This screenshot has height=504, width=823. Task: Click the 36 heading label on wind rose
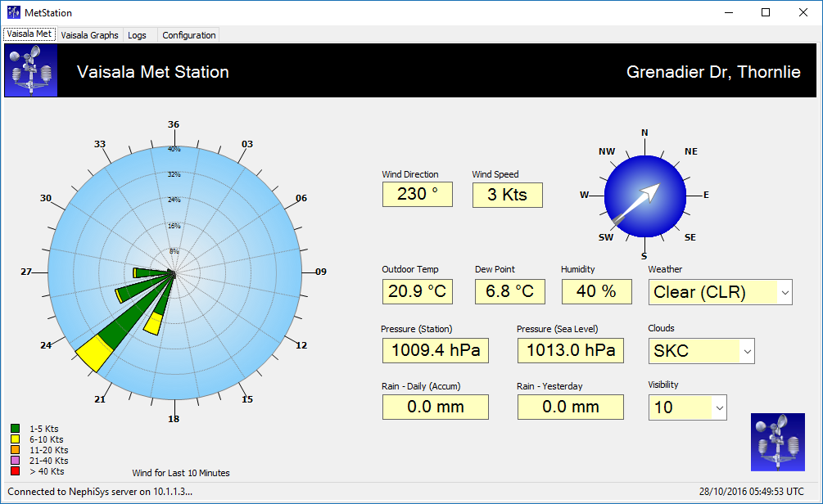pos(174,124)
